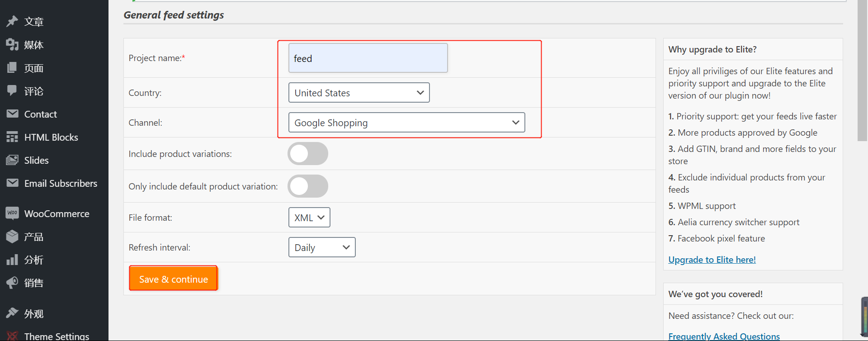Click the paintbrush icon beside 外观
The image size is (868, 341).
click(x=12, y=313)
